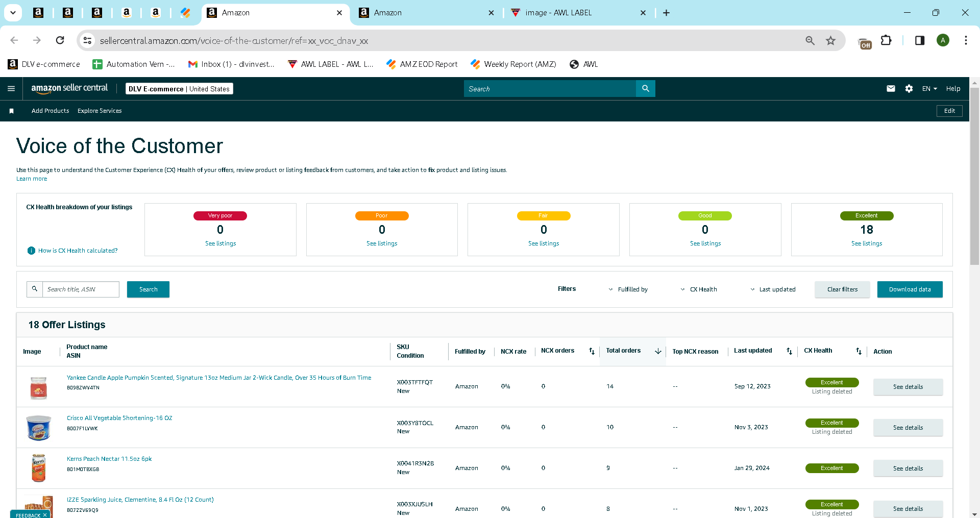Go back using the browser back arrow
Image resolution: width=980 pixels, height=518 pixels.
pos(14,40)
